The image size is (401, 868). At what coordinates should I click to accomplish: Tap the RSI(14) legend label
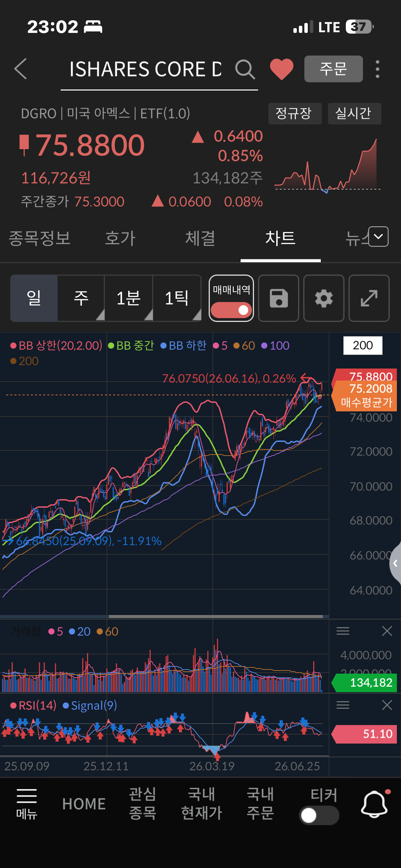[34, 705]
